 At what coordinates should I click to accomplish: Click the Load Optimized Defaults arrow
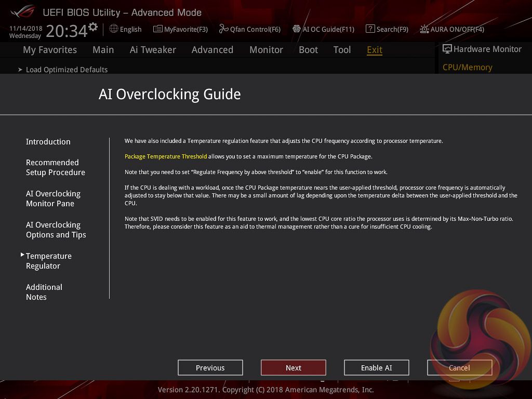[x=20, y=70]
